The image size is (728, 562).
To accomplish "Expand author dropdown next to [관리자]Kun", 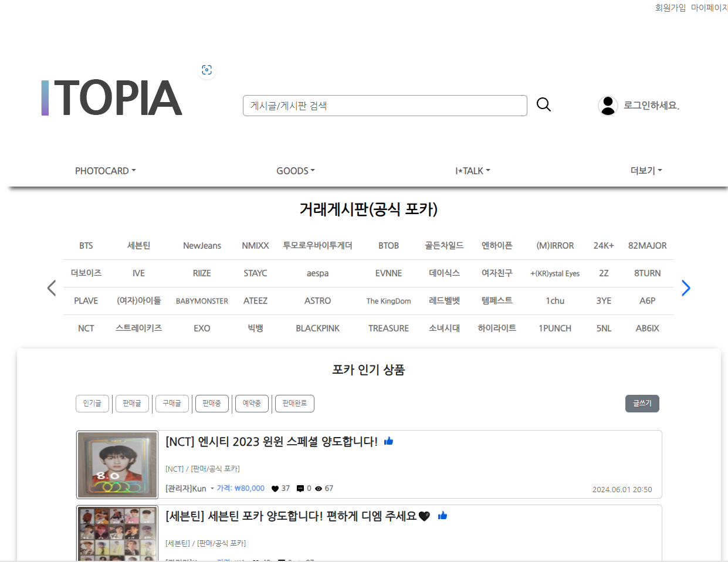I will (x=212, y=489).
